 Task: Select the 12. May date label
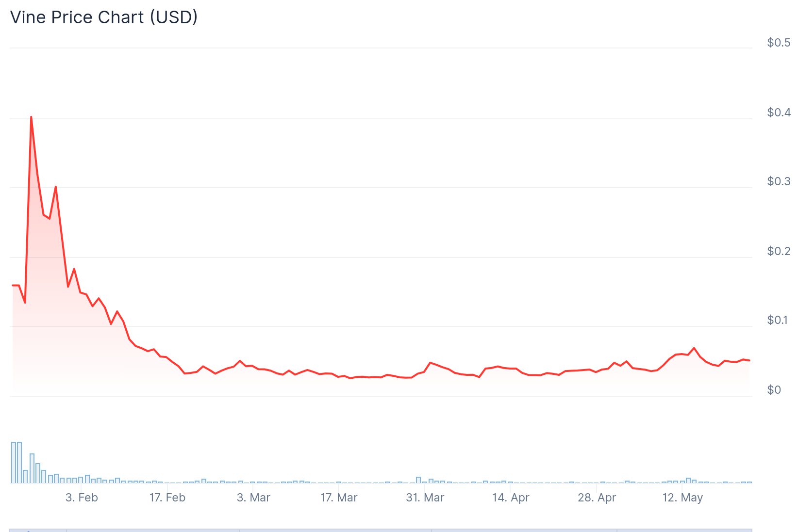[682, 498]
